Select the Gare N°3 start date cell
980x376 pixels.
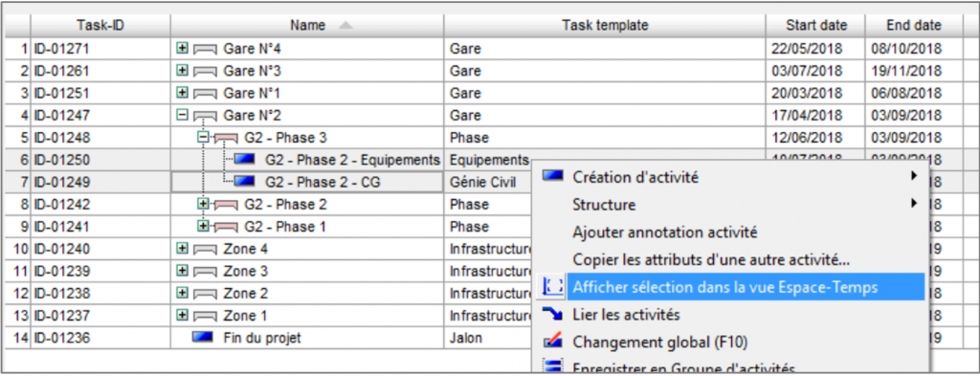pos(815,71)
